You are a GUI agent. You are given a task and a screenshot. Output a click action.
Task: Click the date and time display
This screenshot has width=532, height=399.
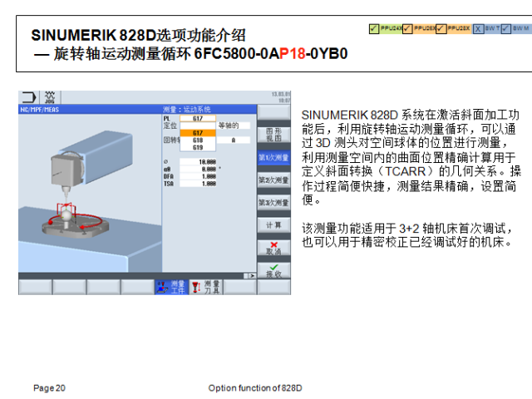point(281,97)
